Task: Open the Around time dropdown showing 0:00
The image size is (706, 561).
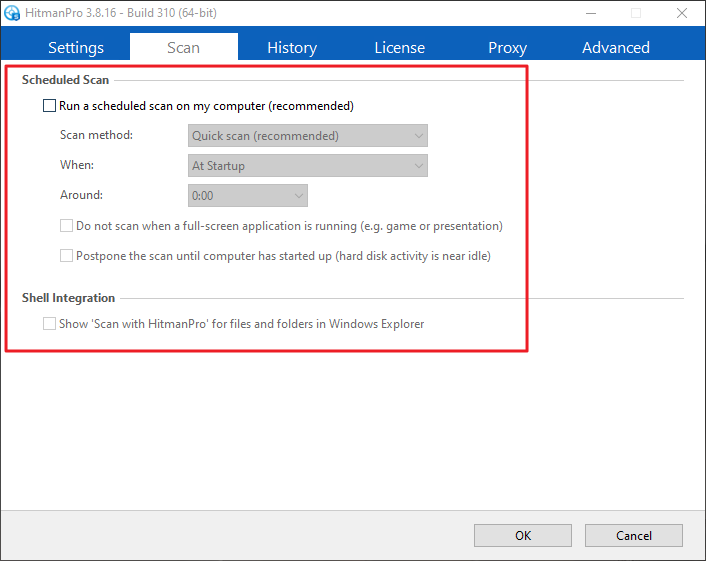Action: tap(248, 195)
